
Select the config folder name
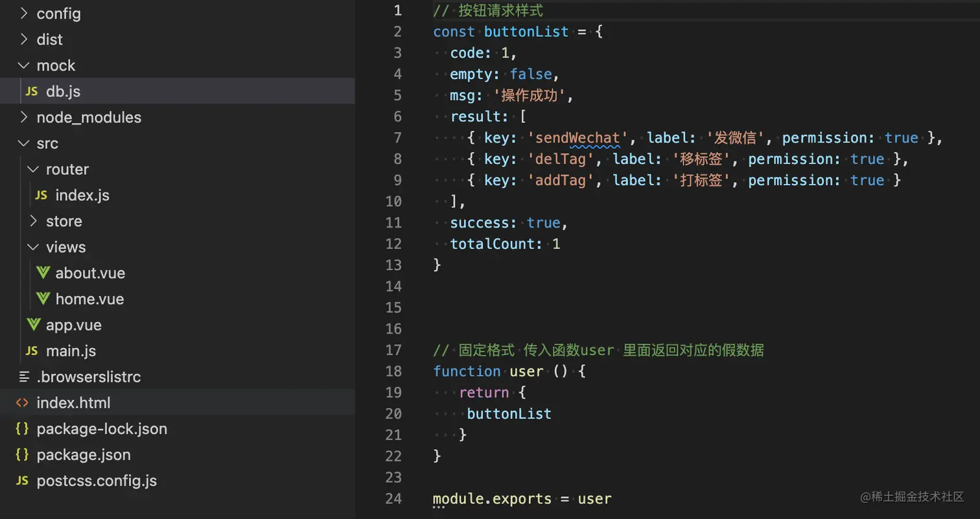(59, 14)
